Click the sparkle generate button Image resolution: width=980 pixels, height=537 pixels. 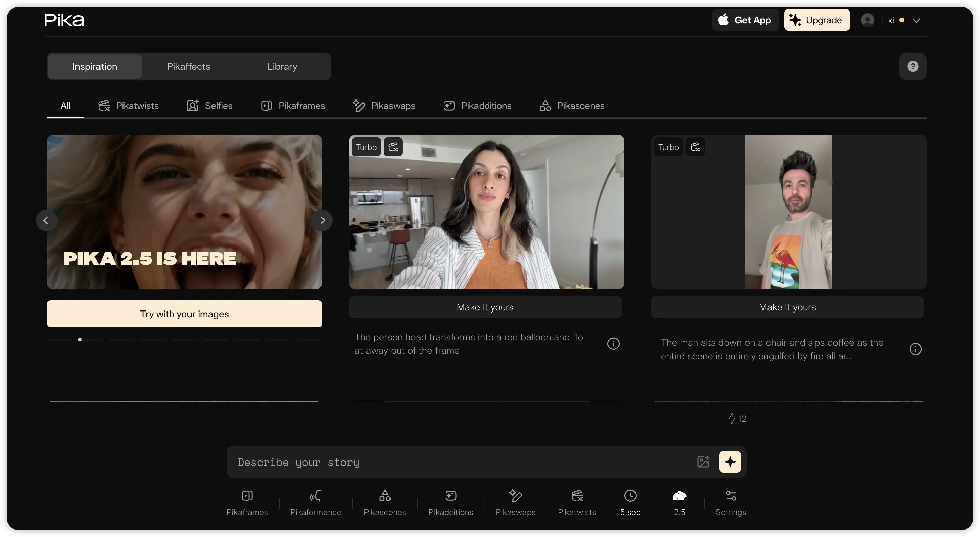pos(730,461)
